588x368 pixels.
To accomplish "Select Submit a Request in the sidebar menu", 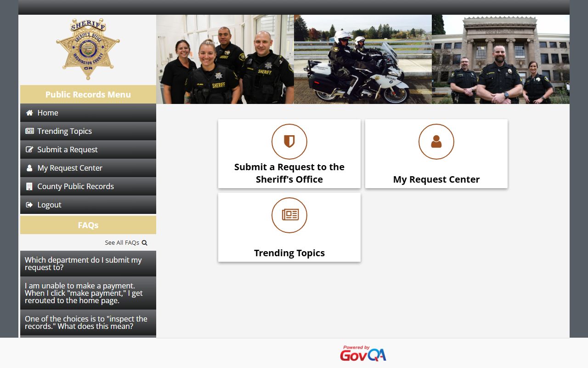I will [x=88, y=149].
